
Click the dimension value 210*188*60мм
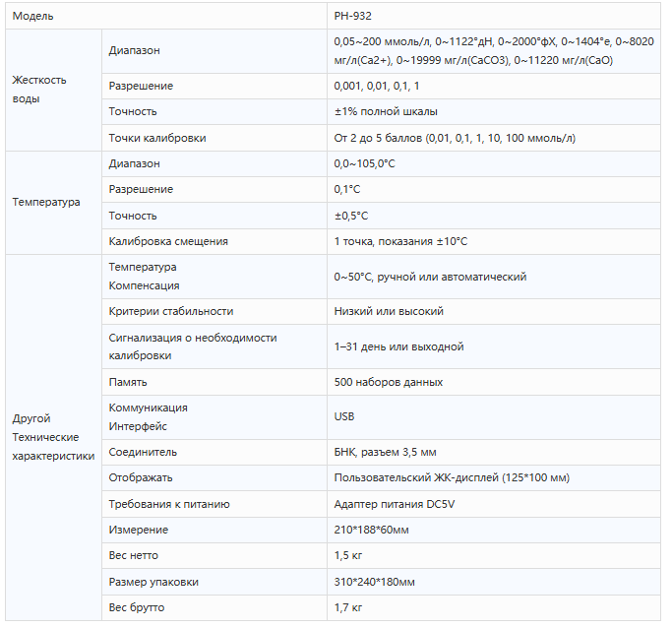(x=371, y=530)
